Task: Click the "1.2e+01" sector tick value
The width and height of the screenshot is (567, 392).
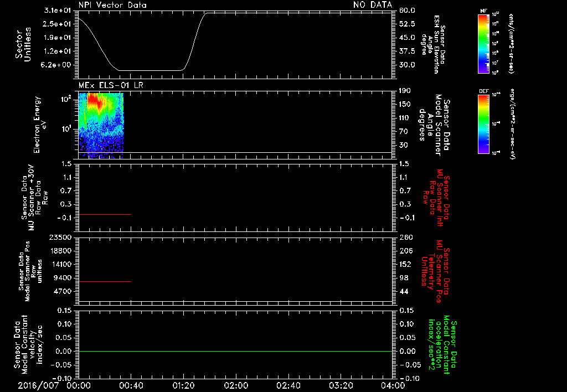Action: point(58,51)
